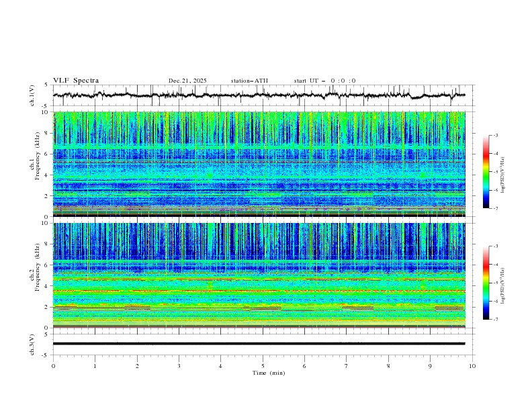Click time axis tick label "1"
Image resolution: width=532 pixels, height=411 pixels.
[95, 366]
